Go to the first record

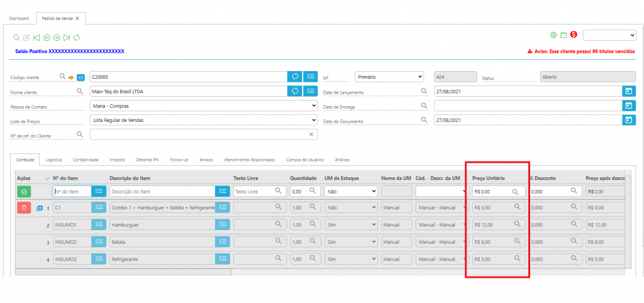coord(37,38)
